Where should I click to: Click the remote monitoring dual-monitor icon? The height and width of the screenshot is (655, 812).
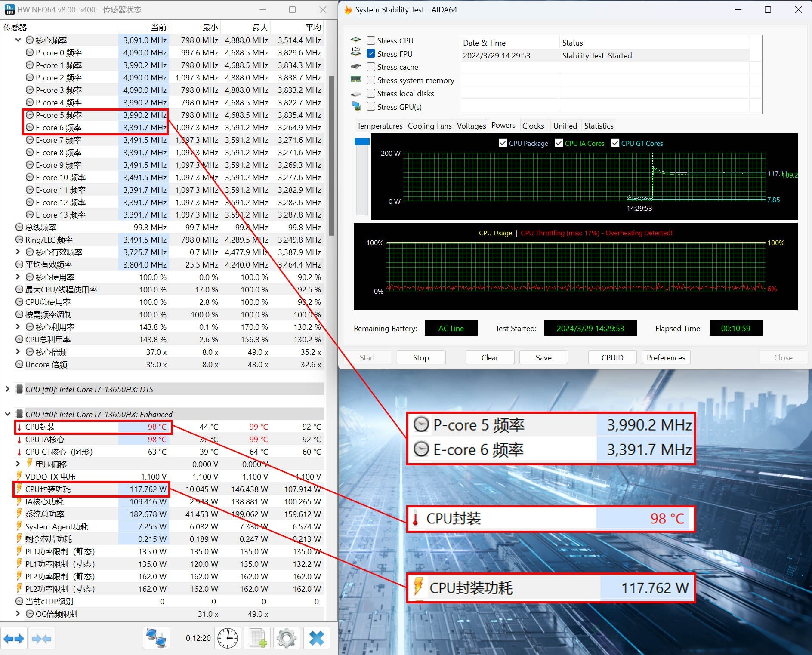[156, 638]
